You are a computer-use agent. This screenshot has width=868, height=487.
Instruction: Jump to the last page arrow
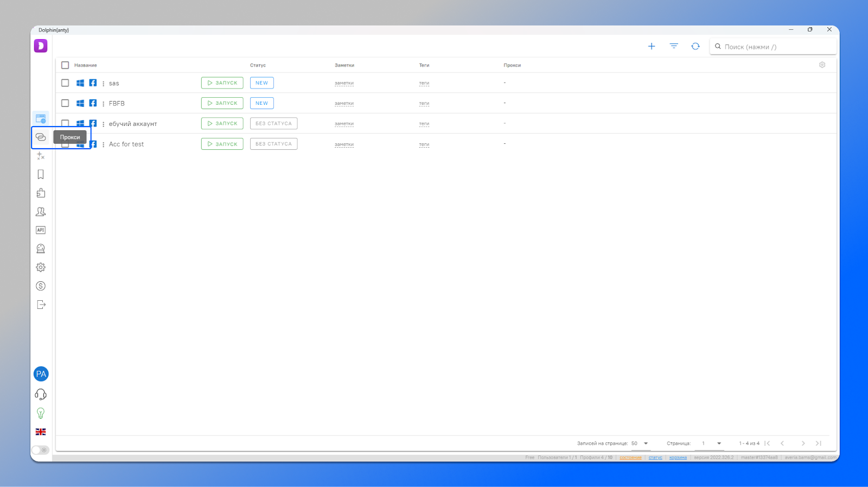click(x=819, y=444)
